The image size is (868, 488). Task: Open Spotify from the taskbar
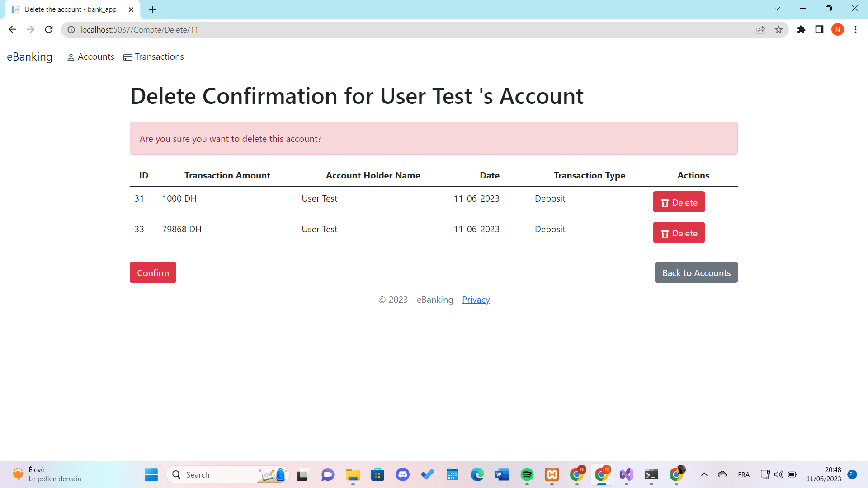click(527, 474)
